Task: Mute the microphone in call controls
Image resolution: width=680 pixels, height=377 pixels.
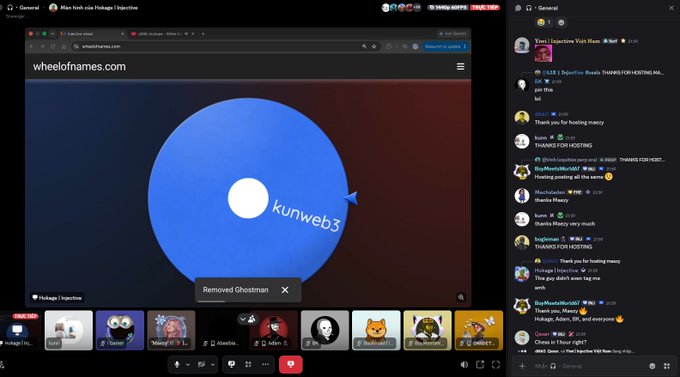Action: pos(177,364)
